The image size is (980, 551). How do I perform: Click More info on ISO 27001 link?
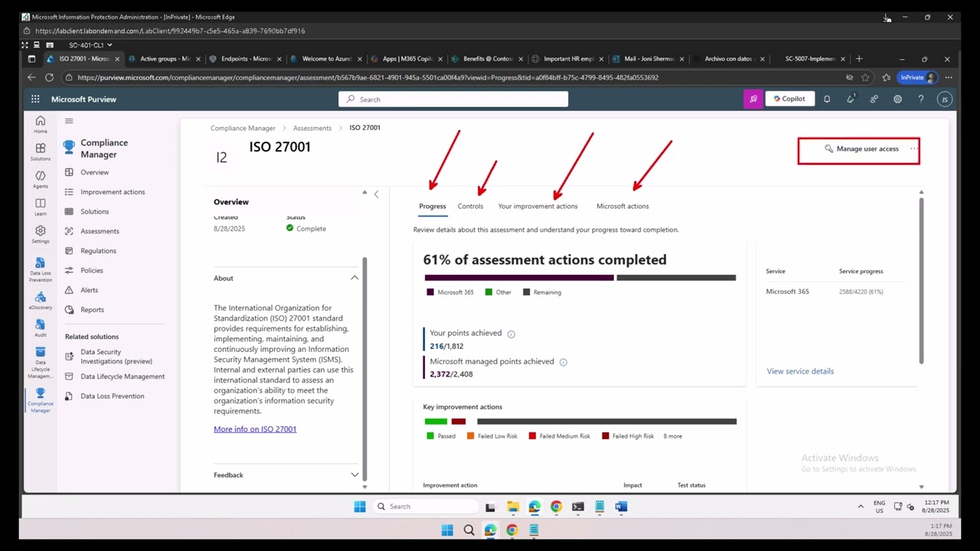point(255,429)
